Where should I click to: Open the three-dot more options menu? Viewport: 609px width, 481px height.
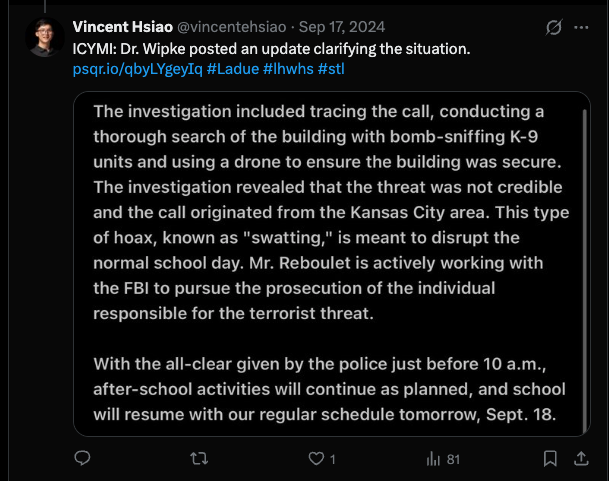click(x=582, y=27)
